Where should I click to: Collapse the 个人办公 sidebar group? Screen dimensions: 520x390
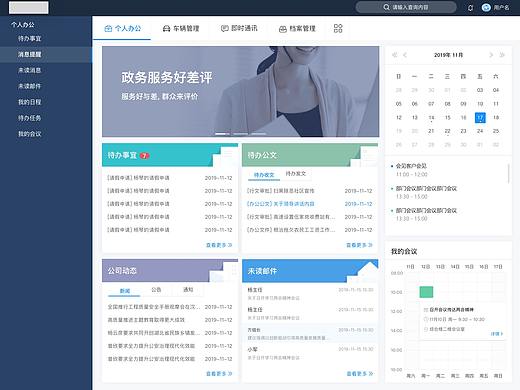pos(23,25)
